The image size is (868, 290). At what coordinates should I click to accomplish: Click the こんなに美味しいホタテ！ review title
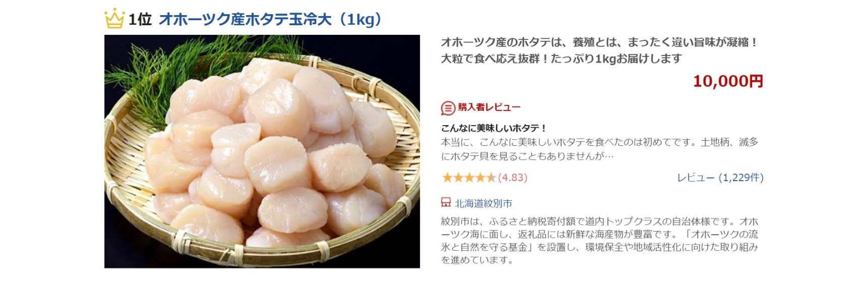[494, 128]
